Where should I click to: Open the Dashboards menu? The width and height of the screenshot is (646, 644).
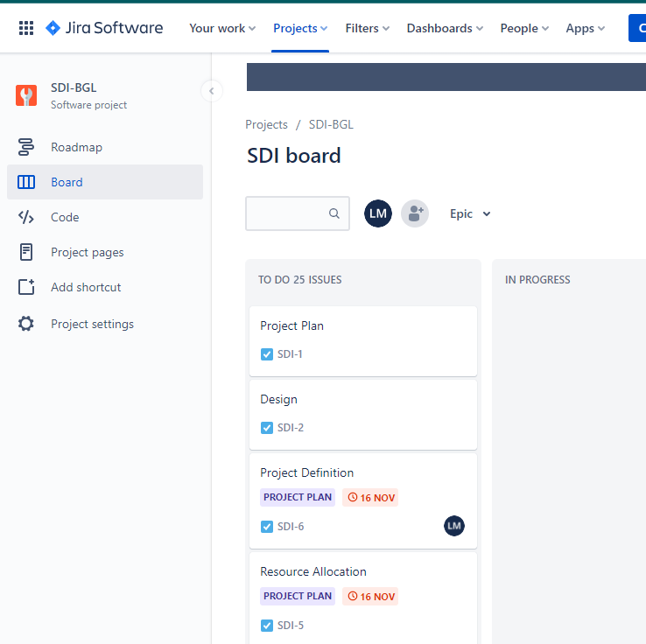(x=445, y=28)
